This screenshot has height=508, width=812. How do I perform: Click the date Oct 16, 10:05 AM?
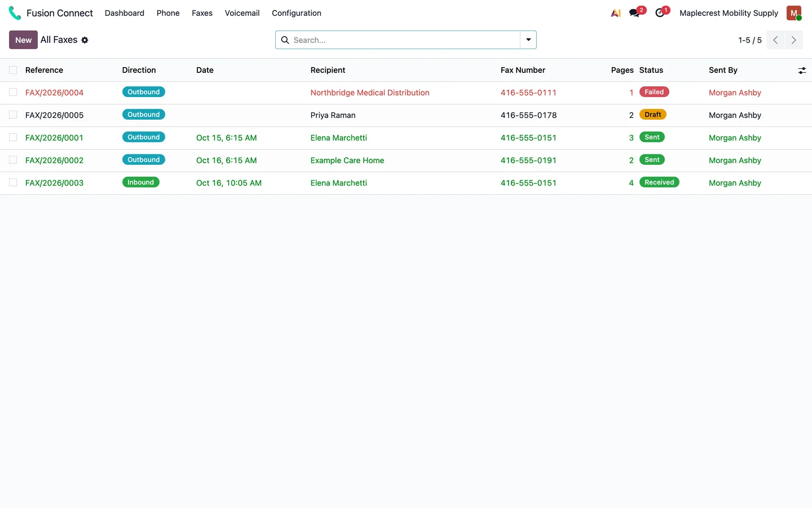pyautogui.click(x=229, y=183)
